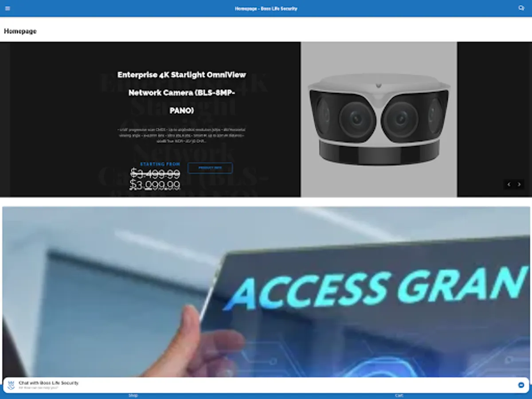Open the hamburger menu
Screen dimensions: 532x399
coord(8,8)
